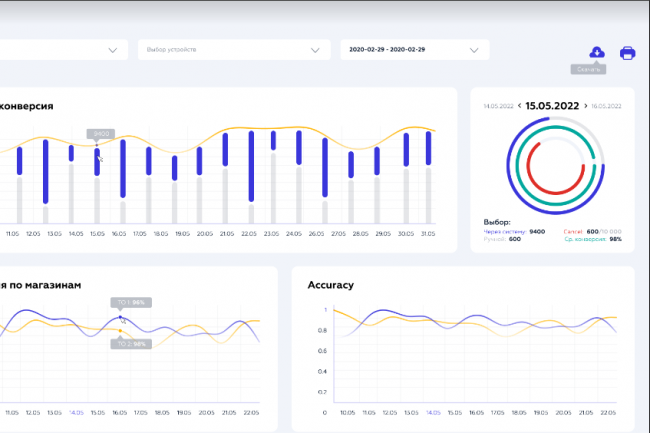The width and height of the screenshot is (650, 433).
Task: Click the 10.05 label on Accuracy axis
Action: 347,413
